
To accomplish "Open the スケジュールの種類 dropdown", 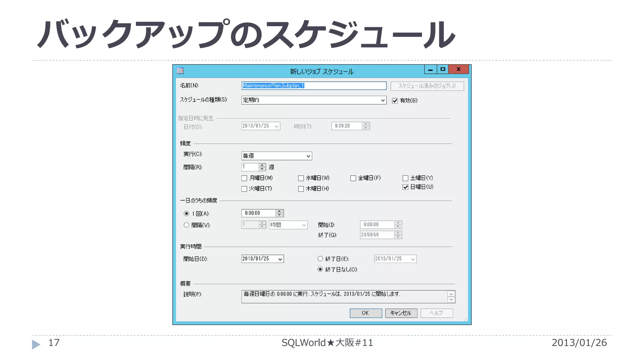I will click(314, 100).
